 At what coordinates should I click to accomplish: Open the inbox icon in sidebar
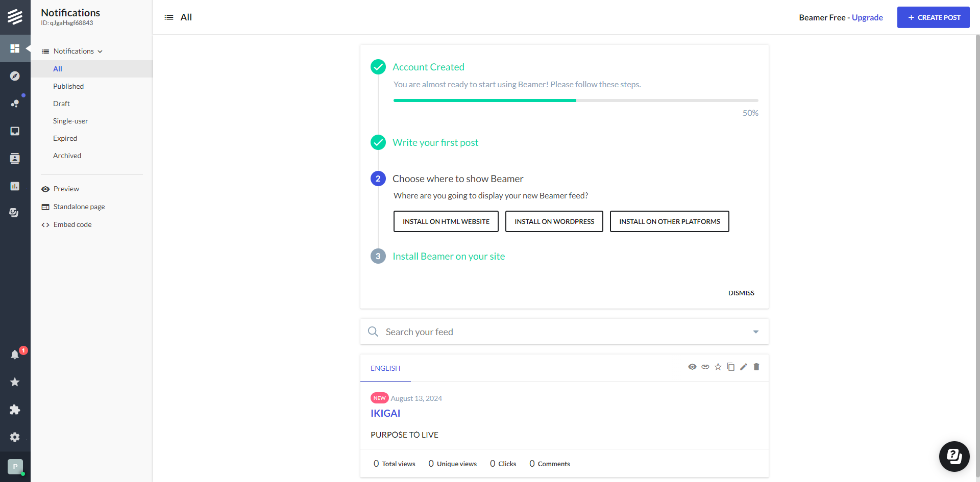coord(15,131)
